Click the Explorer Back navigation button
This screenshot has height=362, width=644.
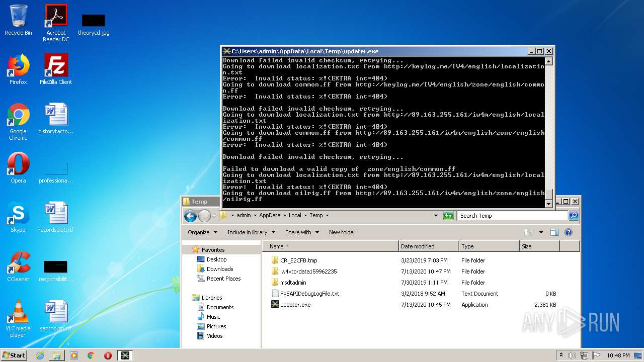point(190,216)
